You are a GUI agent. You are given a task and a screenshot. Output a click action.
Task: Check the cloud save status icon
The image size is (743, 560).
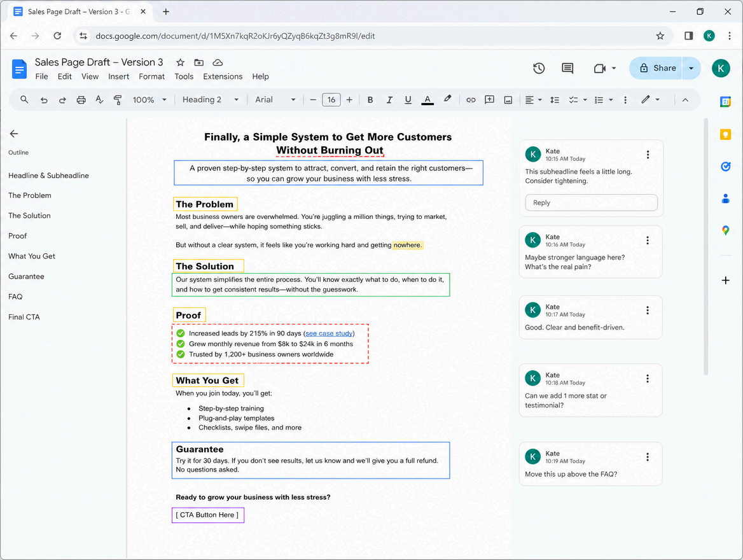click(218, 62)
